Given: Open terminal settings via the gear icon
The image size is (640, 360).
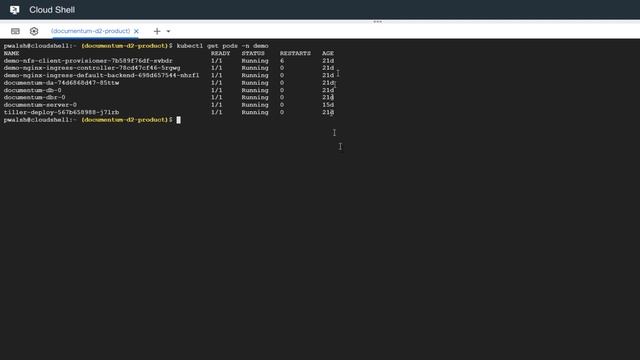Looking at the screenshot, I should click(34, 31).
